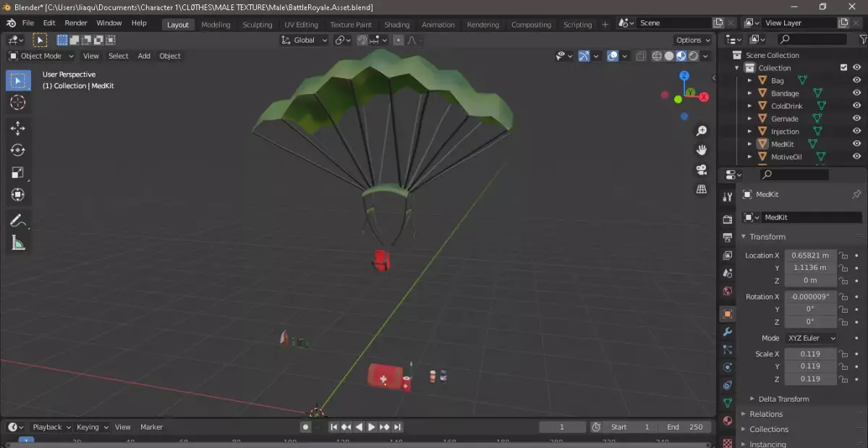
Task: Open the Playback popover in timeline
Action: coord(51,427)
